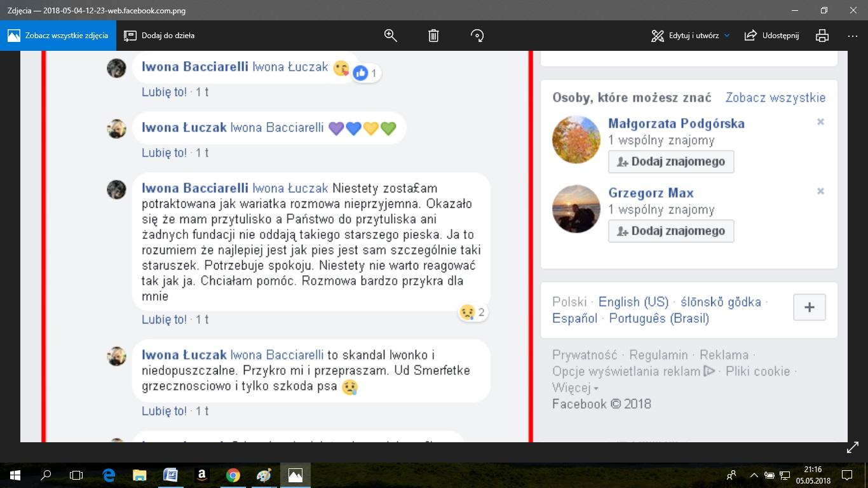Show hidden system tray icons chevron
This screenshot has height=488, width=868.
tap(754, 475)
